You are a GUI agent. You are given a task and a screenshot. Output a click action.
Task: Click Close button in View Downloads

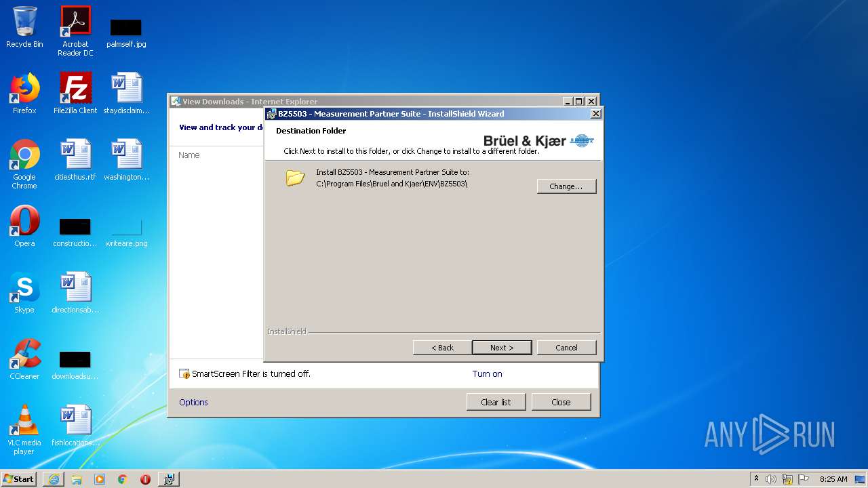(561, 402)
